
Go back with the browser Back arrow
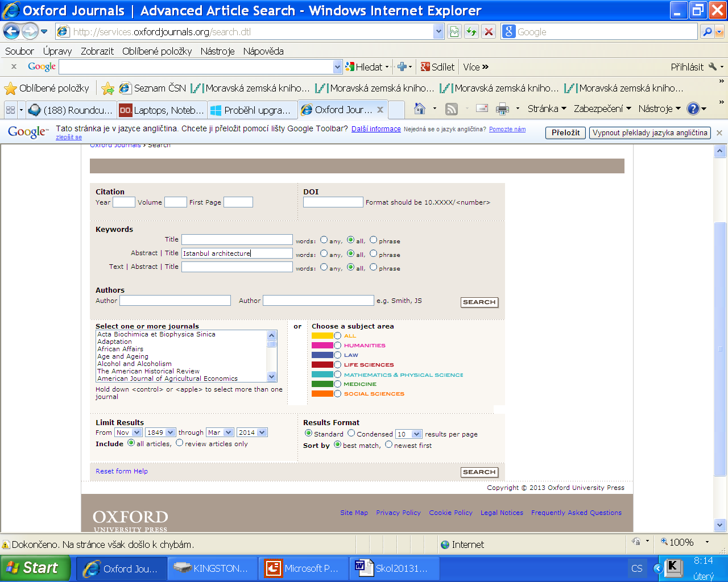(x=11, y=32)
